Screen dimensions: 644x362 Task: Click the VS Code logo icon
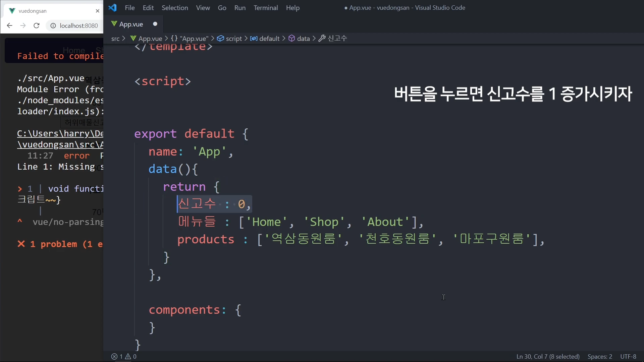coord(113,7)
